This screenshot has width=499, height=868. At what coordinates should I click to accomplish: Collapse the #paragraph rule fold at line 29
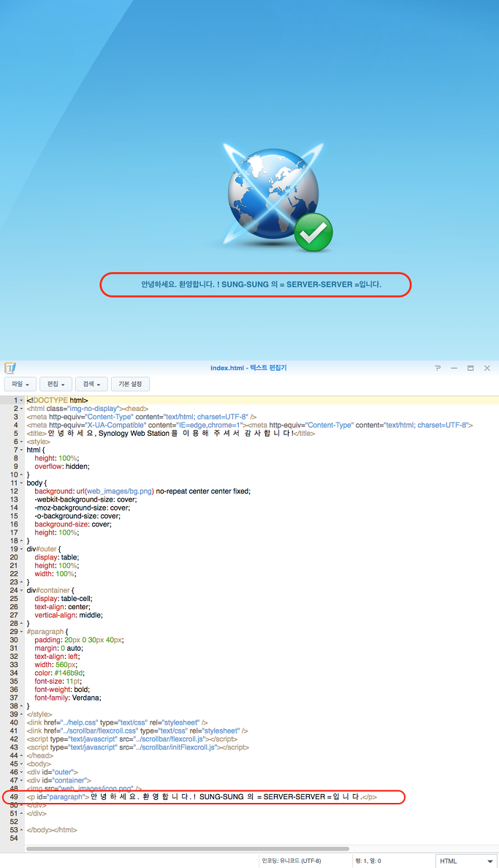pos(22,632)
